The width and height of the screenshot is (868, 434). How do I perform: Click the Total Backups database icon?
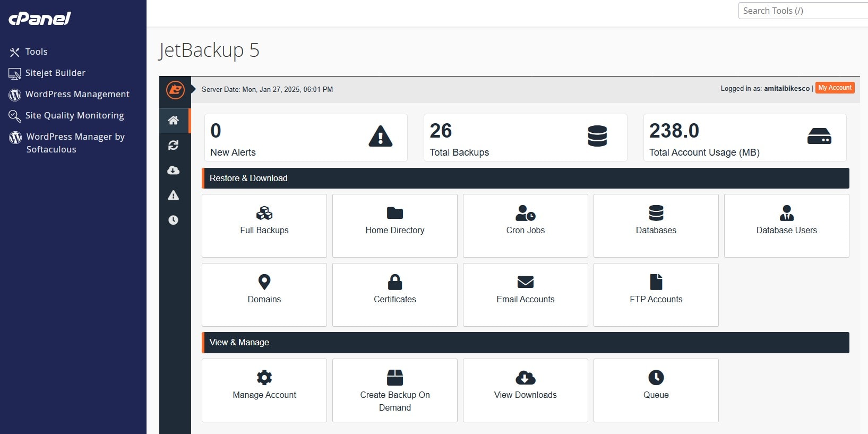(x=597, y=136)
